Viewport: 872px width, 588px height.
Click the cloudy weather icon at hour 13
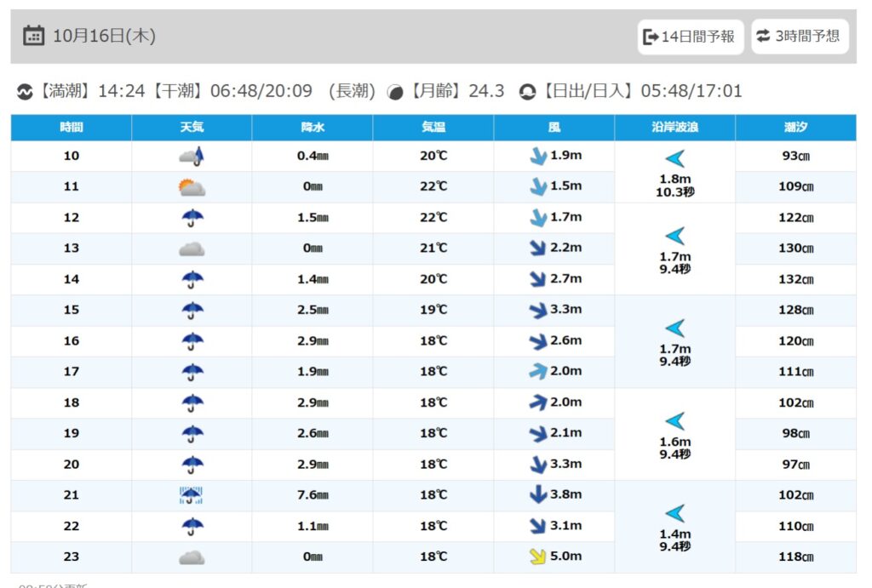(x=192, y=248)
